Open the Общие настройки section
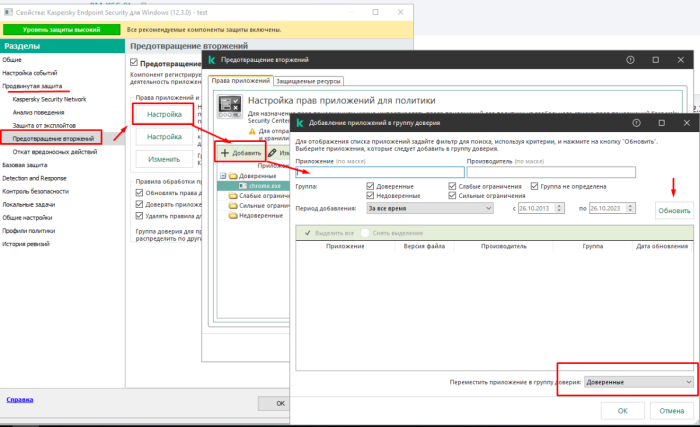This screenshot has width=700, height=427. tap(27, 218)
